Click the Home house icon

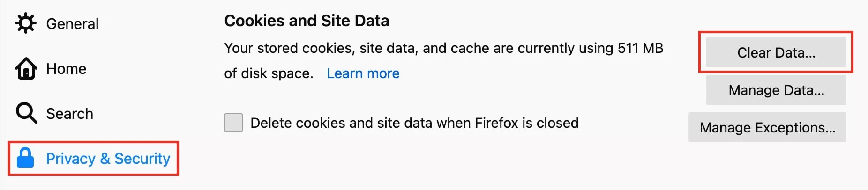coord(26,68)
